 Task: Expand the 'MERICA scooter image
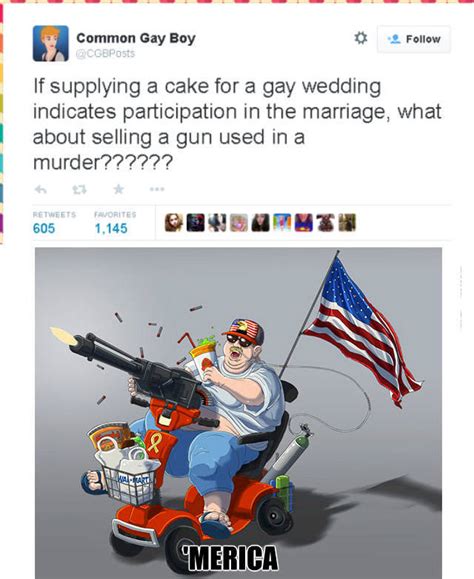(238, 413)
